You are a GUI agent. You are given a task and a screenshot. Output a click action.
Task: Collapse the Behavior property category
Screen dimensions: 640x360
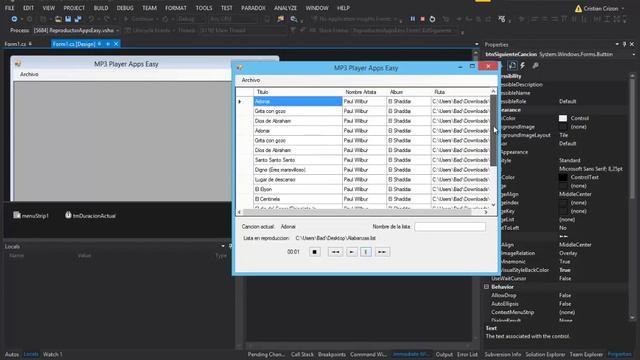487,287
